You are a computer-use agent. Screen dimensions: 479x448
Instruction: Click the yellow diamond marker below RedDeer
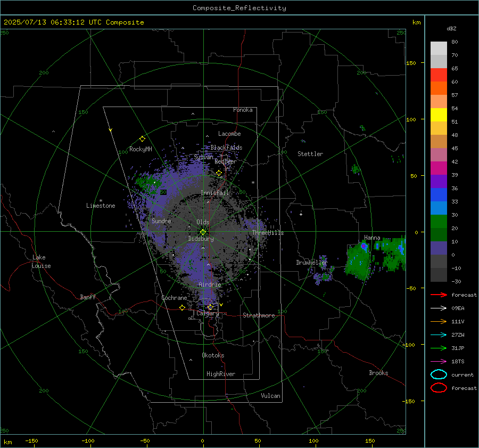(x=219, y=173)
